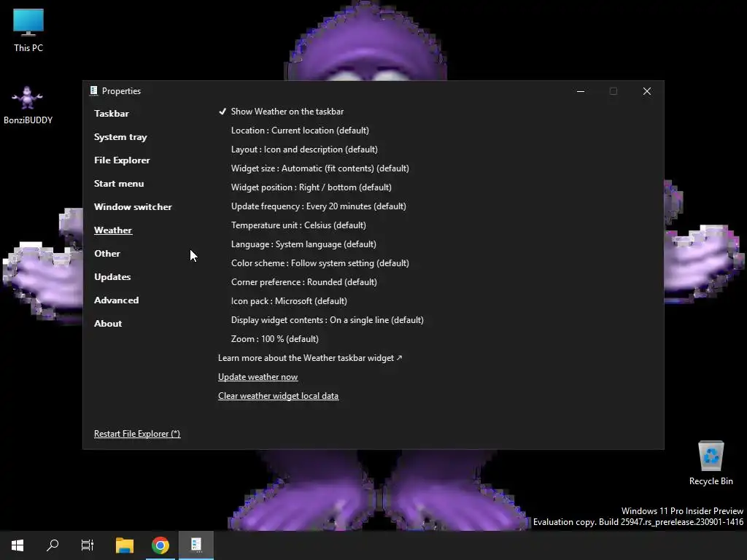Image resolution: width=747 pixels, height=560 pixels.
Task: Launch Google Chrome from taskbar
Action: 160,545
